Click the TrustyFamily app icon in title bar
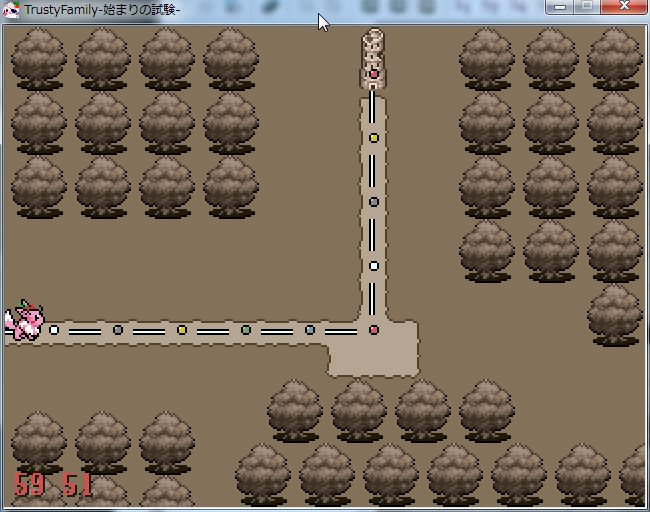The image size is (650, 512). point(10,10)
